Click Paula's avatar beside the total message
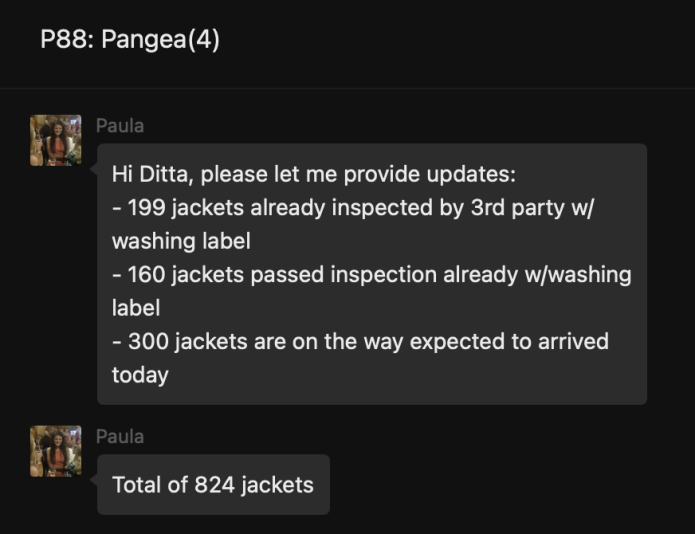Screen dimensions: 695x534 (x=55, y=451)
